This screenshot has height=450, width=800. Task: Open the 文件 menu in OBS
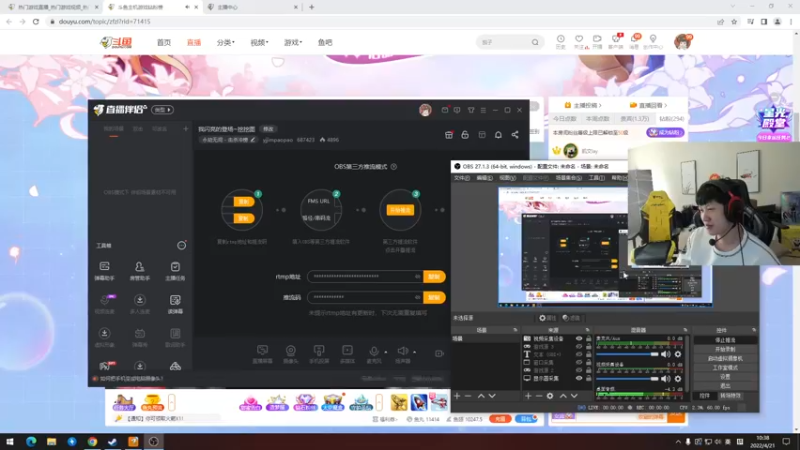[461, 178]
